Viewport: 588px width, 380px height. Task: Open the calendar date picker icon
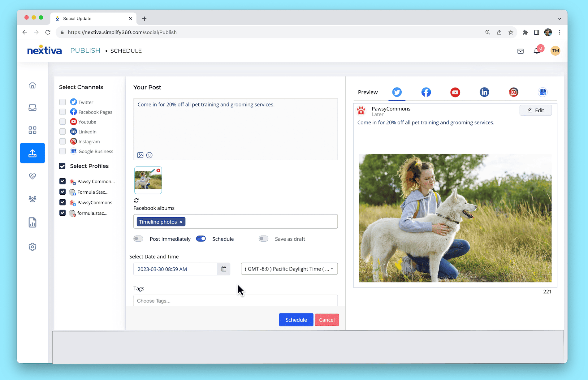point(224,269)
